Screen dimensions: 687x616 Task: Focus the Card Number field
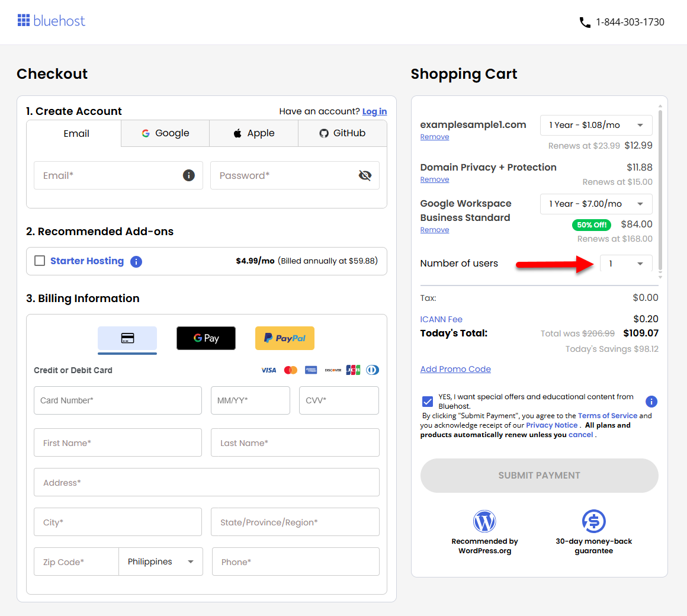point(118,400)
